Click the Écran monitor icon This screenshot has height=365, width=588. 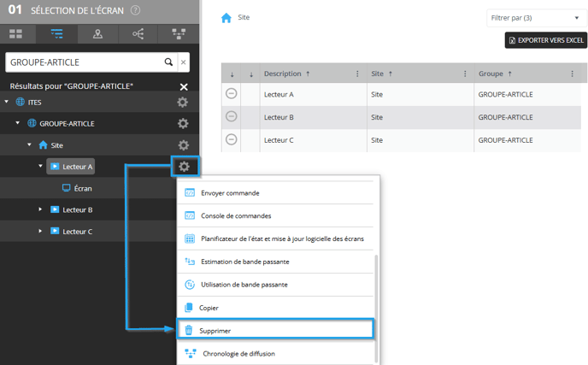67,188
